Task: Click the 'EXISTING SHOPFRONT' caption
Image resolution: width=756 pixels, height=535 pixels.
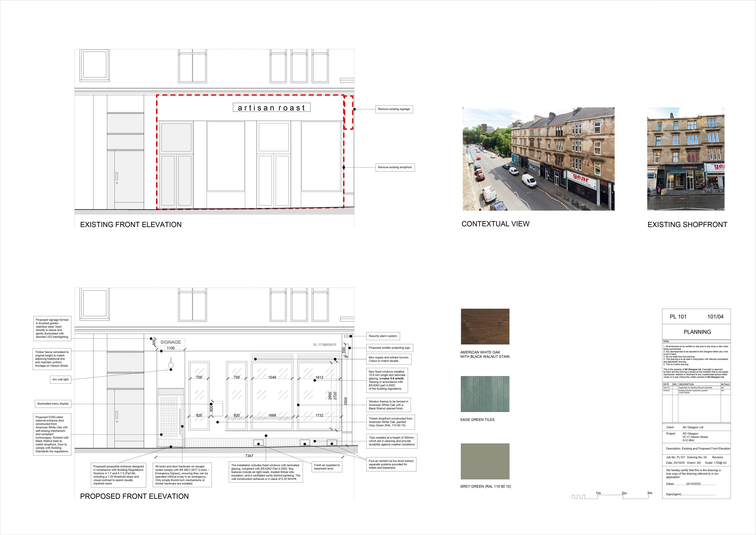Action: 687,225
